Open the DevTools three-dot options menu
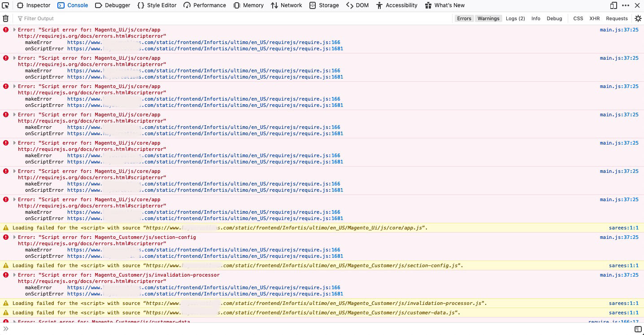The height and width of the screenshot is (335, 644). (x=626, y=5)
